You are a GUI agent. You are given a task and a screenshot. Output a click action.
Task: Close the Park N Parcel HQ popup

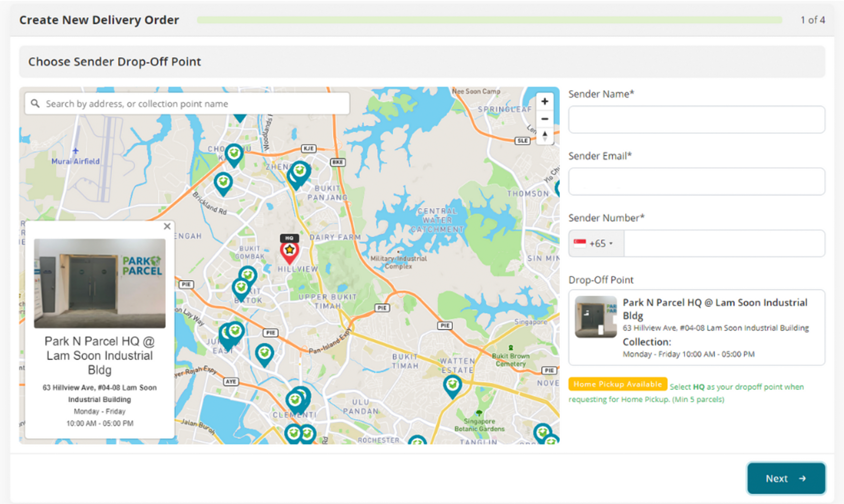pos(167,226)
